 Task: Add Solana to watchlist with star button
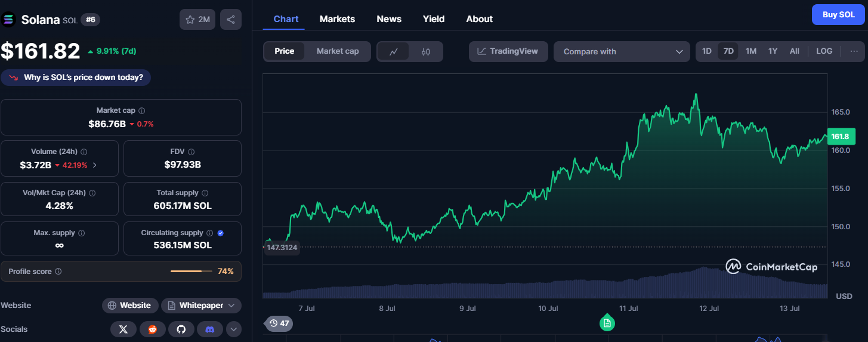click(197, 20)
